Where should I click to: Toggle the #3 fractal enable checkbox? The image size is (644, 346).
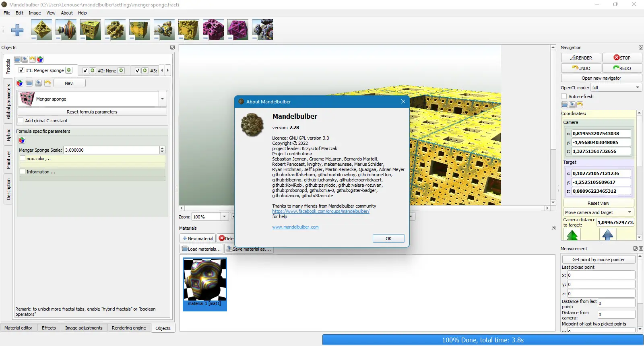(x=138, y=70)
